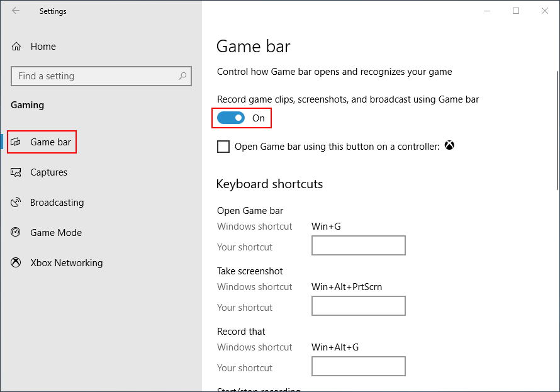Screen dimensions: 560x392
Task: Click the Take screenshot label
Action: click(x=250, y=271)
